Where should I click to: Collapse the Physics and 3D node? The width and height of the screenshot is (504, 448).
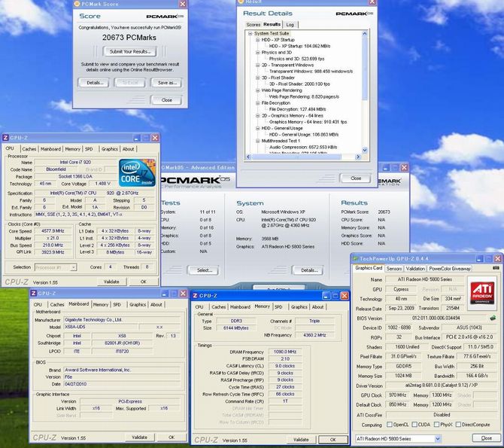click(x=257, y=53)
